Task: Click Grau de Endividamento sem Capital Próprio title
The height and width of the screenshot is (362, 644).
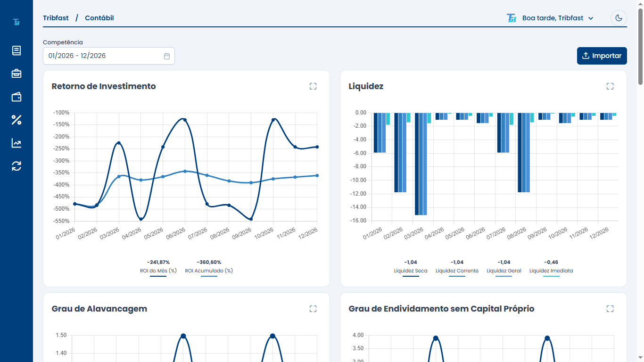Action: 441,309
